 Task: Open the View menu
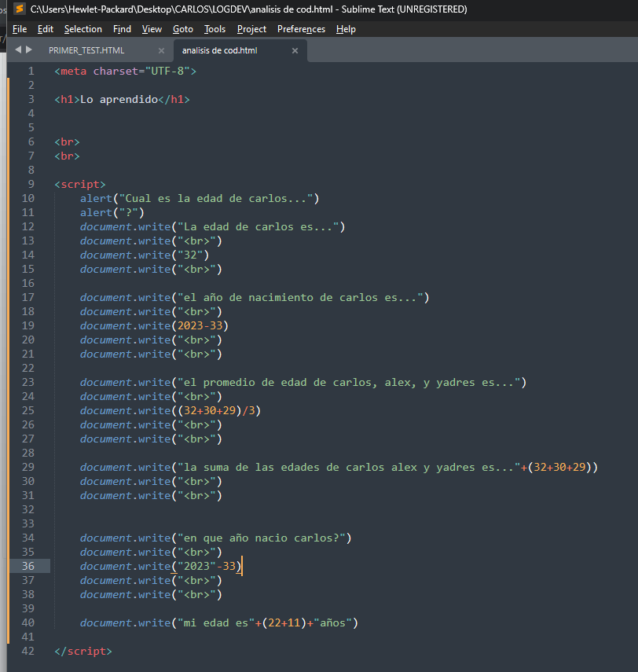point(152,29)
